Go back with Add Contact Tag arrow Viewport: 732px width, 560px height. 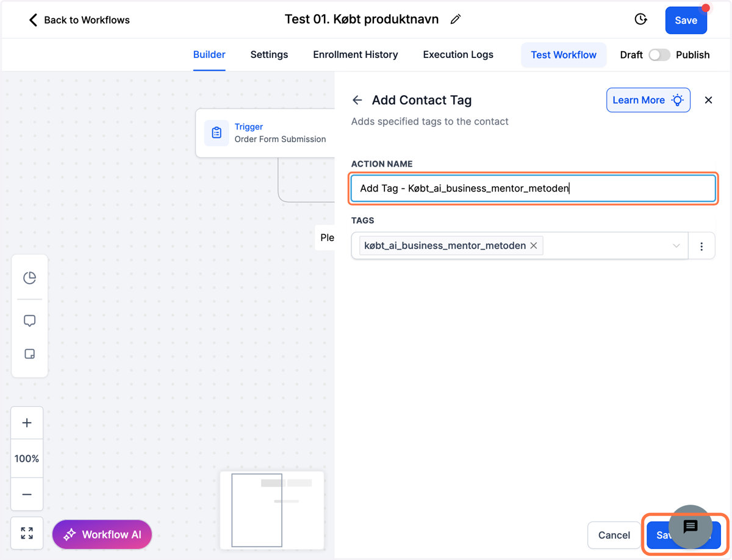pos(357,100)
